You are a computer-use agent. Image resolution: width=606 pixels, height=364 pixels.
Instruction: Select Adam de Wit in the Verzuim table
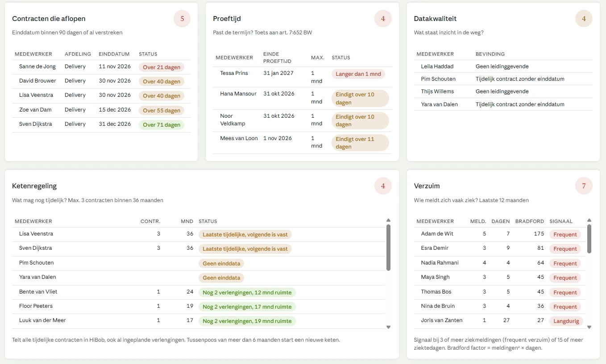437,234
